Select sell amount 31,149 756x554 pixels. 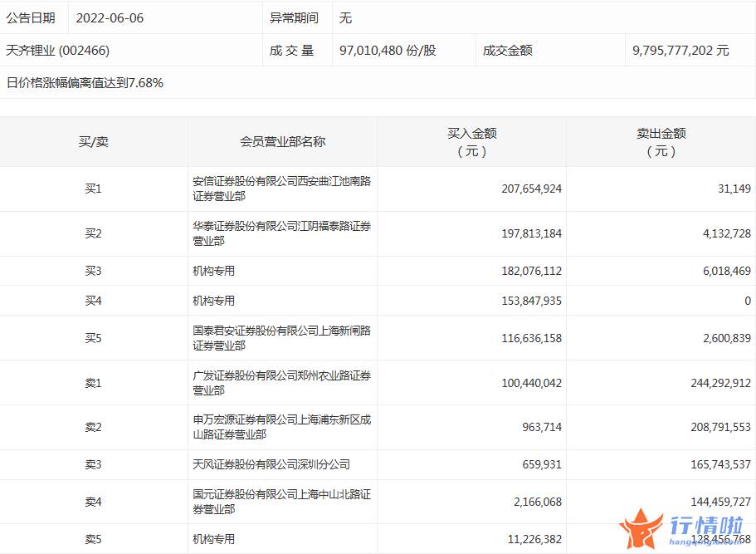[734, 189]
